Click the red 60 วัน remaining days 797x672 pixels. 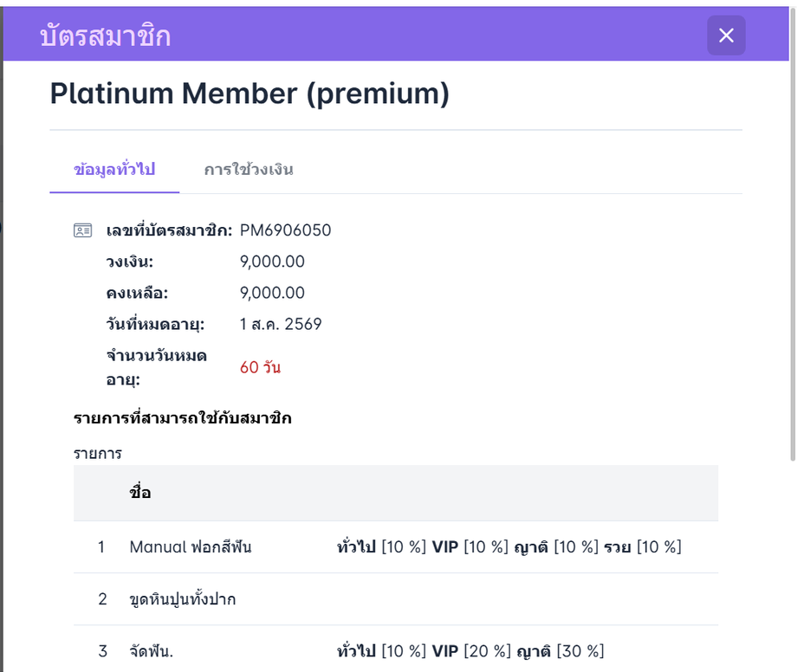tap(260, 367)
